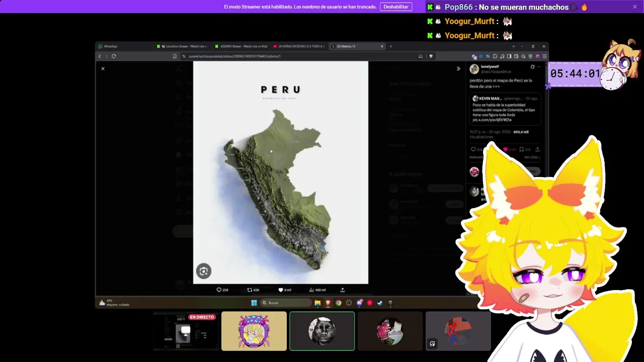This screenshot has width=644, height=362.
Task: Open the WhatsApp browser tab
Action: click(124, 46)
